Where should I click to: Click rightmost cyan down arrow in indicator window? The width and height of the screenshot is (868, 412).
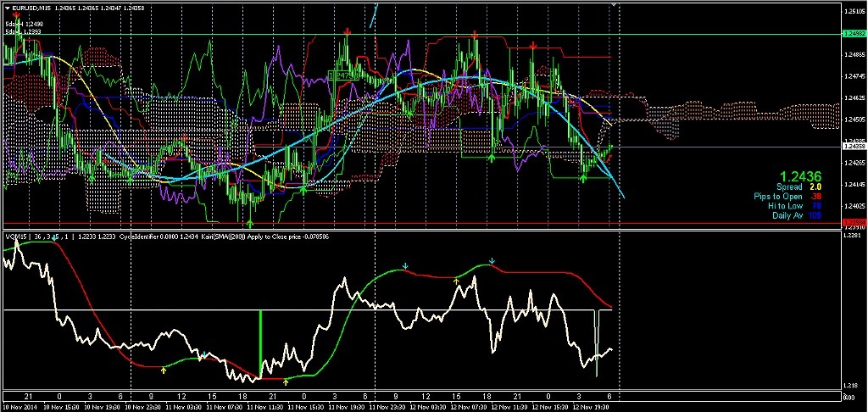coord(492,260)
